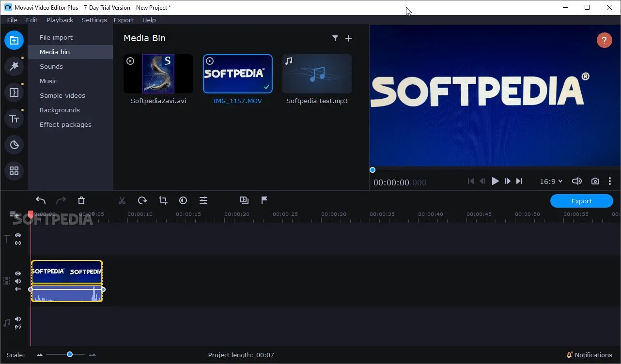The width and height of the screenshot is (621, 364).
Task: Filter the Media Bin with funnel icon
Action: click(x=335, y=38)
